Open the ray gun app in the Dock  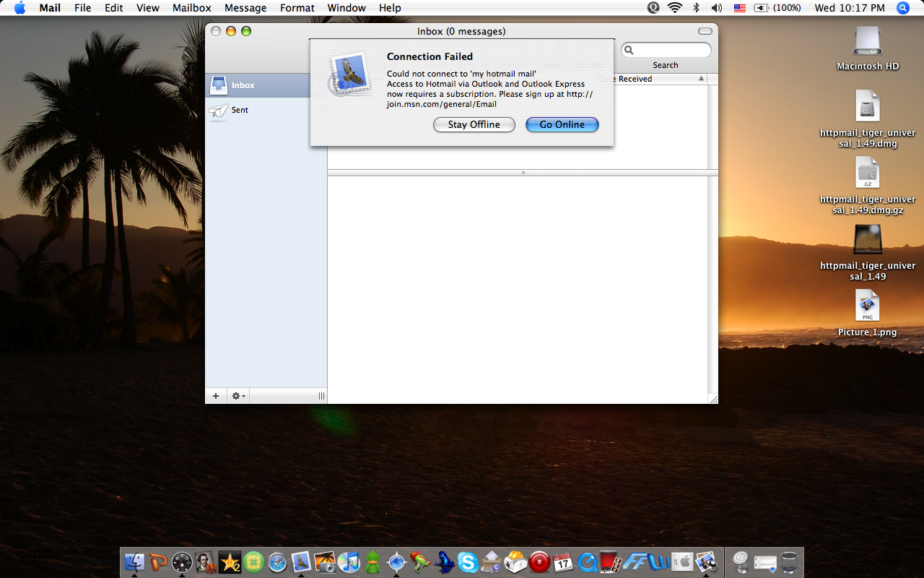[420, 562]
